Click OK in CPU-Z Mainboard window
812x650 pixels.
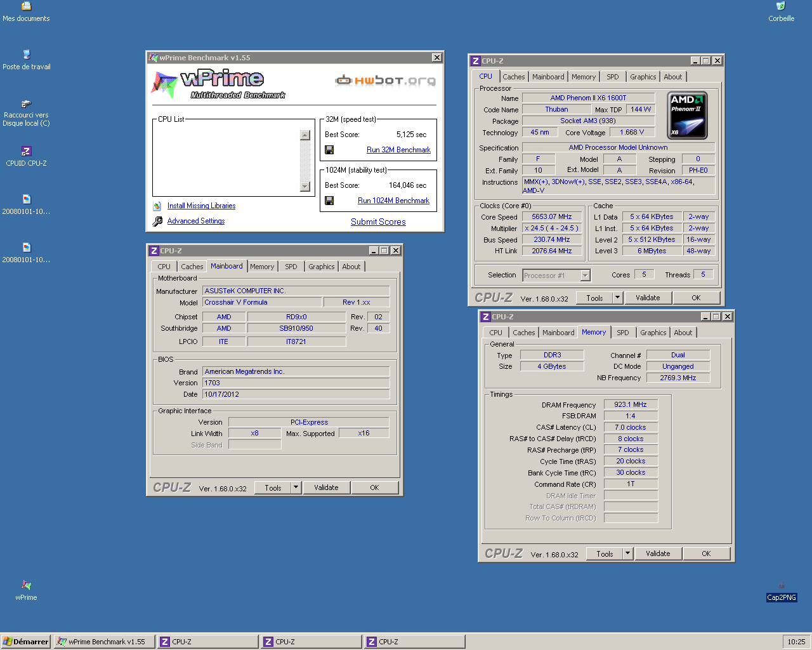coord(374,487)
